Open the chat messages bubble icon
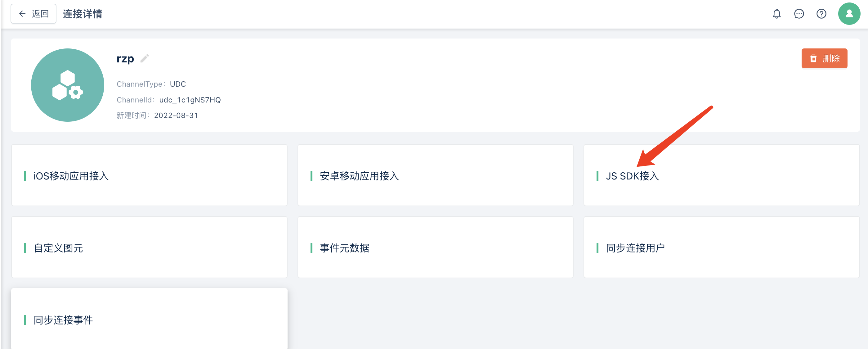Image resolution: width=868 pixels, height=349 pixels. click(799, 14)
